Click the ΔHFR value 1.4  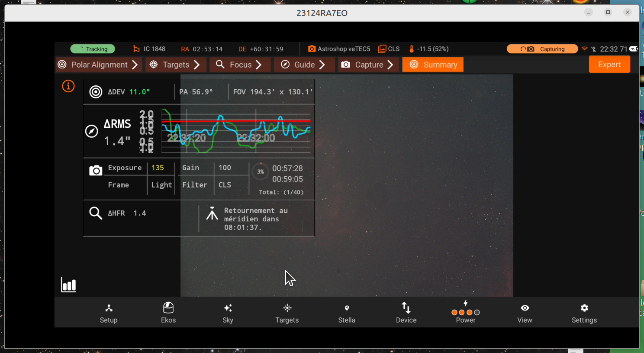click(x=140, y=213)
